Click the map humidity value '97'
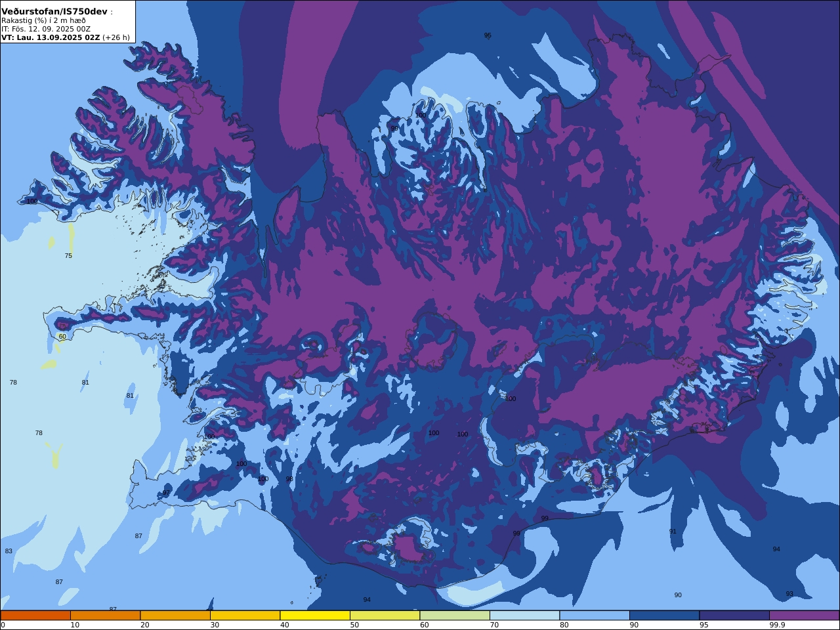The width and height of the screenshot is (840, 630). tap(166, 493)
